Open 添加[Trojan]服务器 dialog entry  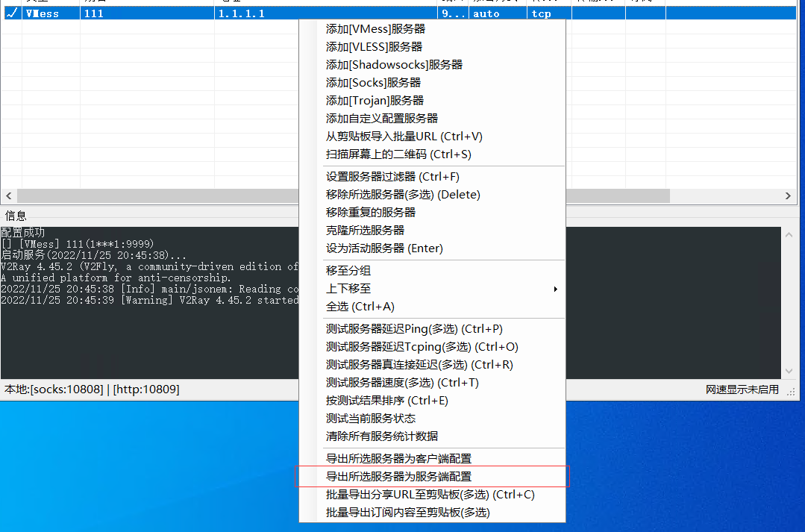pyautogui.click(x=375, y=100)
